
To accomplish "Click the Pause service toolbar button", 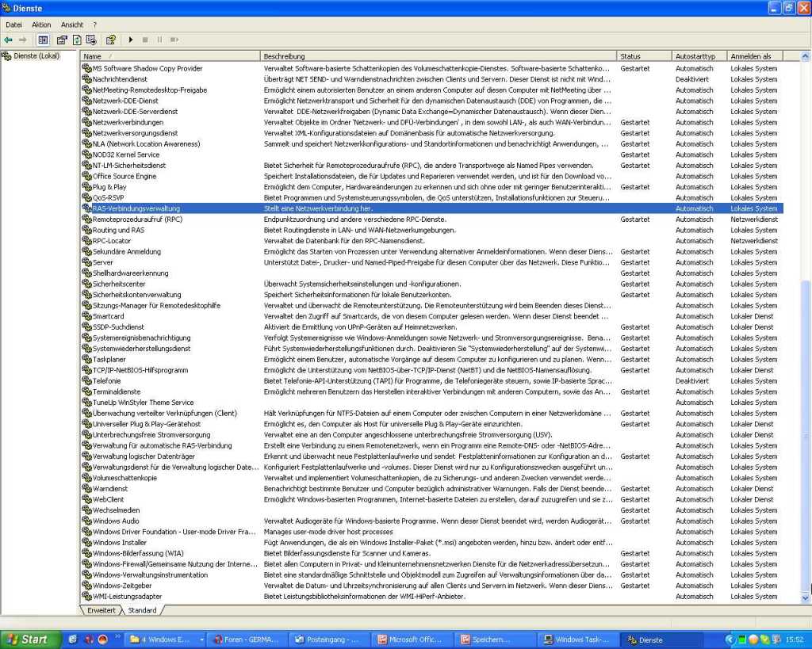I will point(159,40).
